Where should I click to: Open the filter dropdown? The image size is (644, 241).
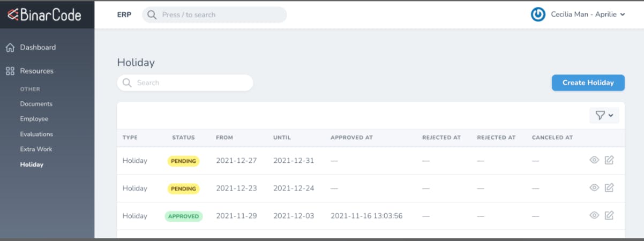604,115
